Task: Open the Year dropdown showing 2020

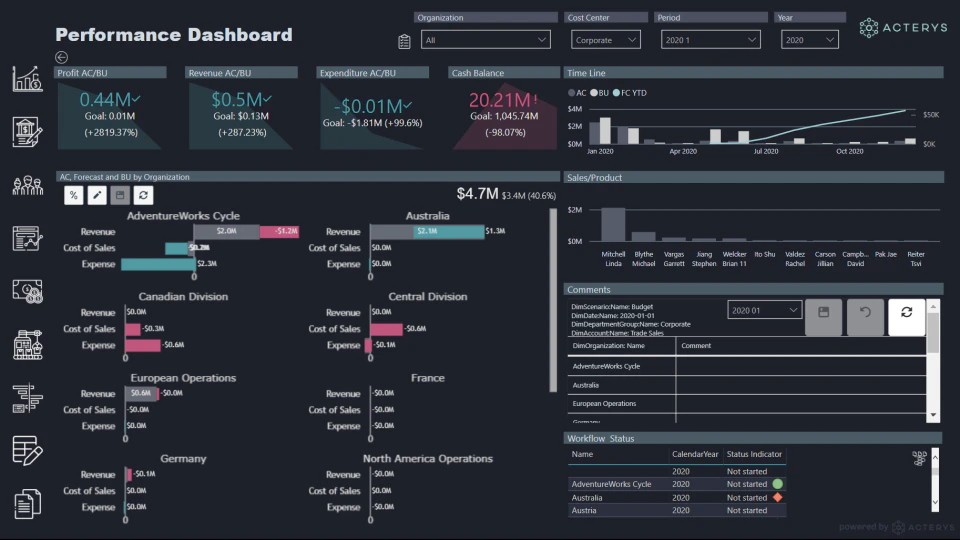Action: coord(809,40)
